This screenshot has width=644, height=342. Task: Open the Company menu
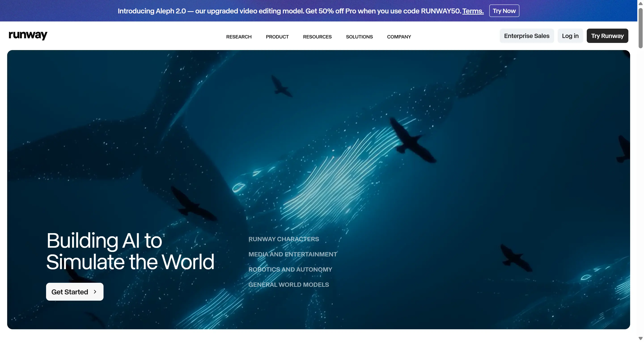point(399,37)
